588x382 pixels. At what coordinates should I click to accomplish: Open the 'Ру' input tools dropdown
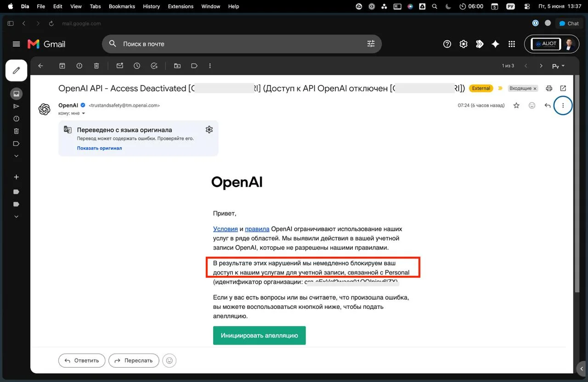[x=558, y=66]
